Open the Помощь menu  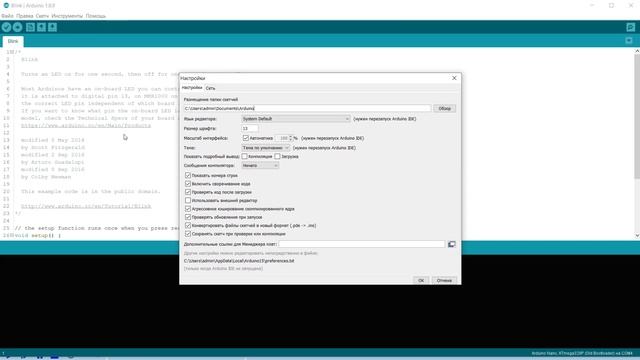tap(96, 16)
